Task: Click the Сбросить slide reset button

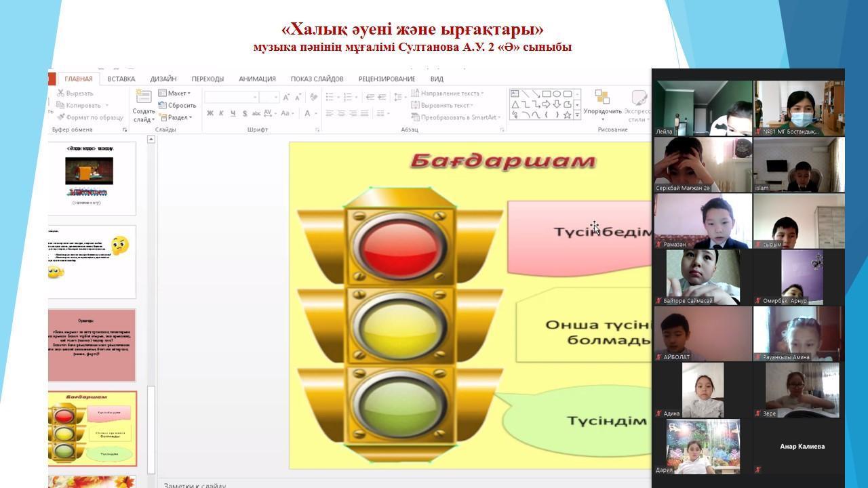Action: pyautogui.click(x=178, y=105)
